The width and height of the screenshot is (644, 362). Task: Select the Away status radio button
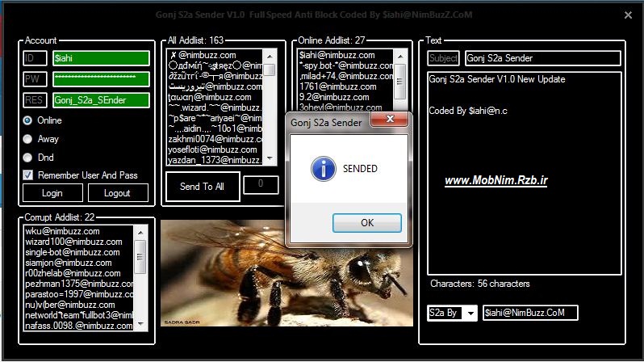(27, 139)
